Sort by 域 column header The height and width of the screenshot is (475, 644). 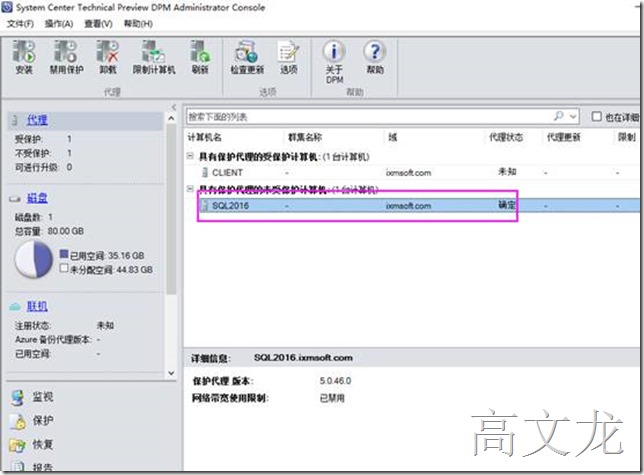(x=393, y=137)
